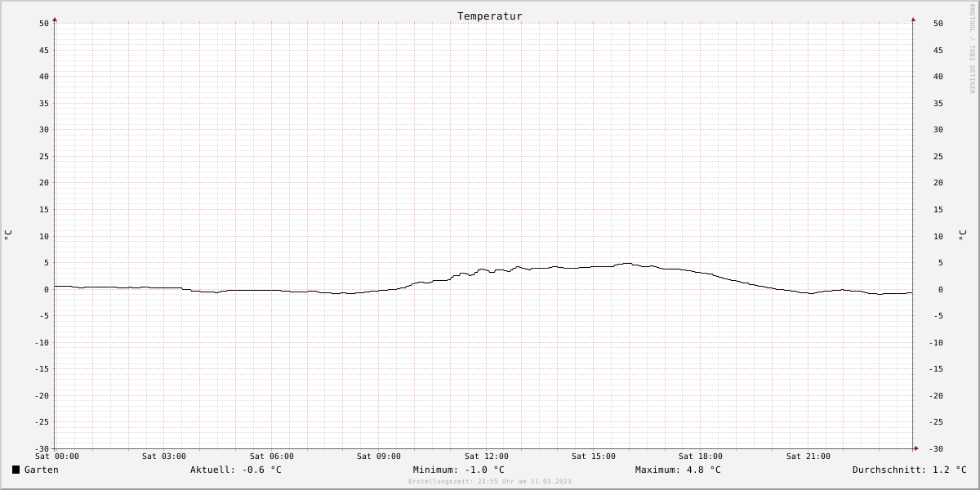Click the Sat 15:00 time axis label
Image resolution: width=980 pixels, height=490 pixels.
point(594,457)
